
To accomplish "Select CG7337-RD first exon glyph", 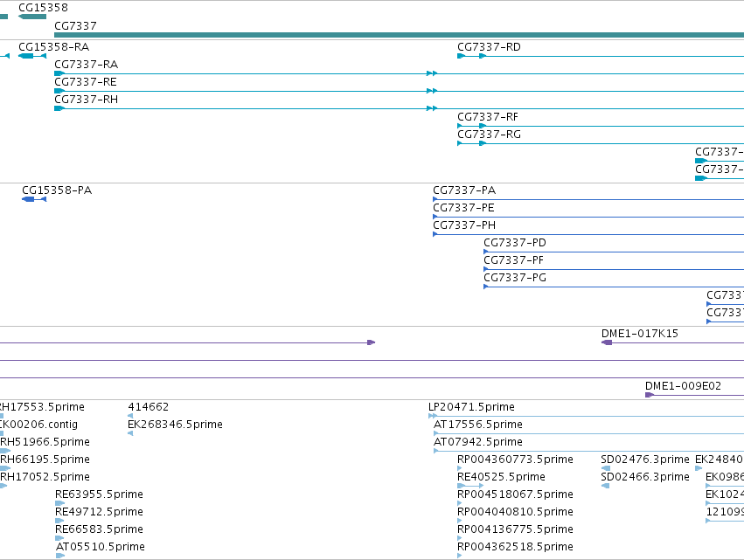I will click(x=461, y=56).
